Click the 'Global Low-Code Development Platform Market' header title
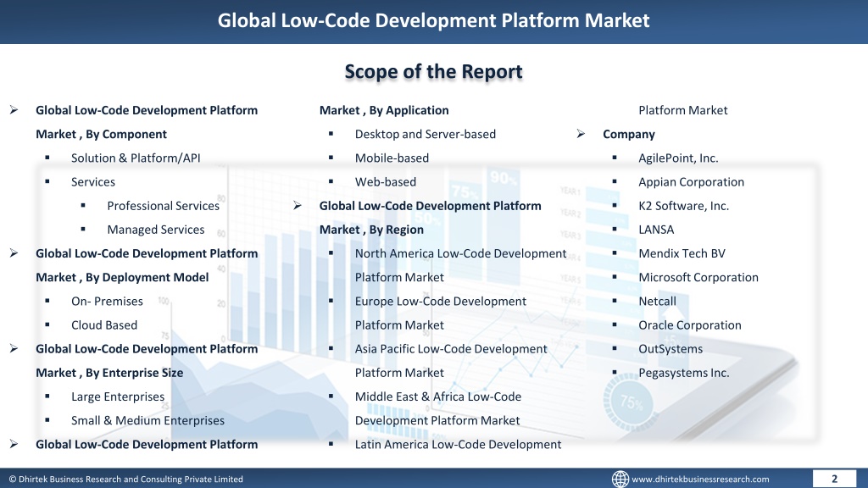The height and width of the screenshot is (488, 868). tap(433, 20)
